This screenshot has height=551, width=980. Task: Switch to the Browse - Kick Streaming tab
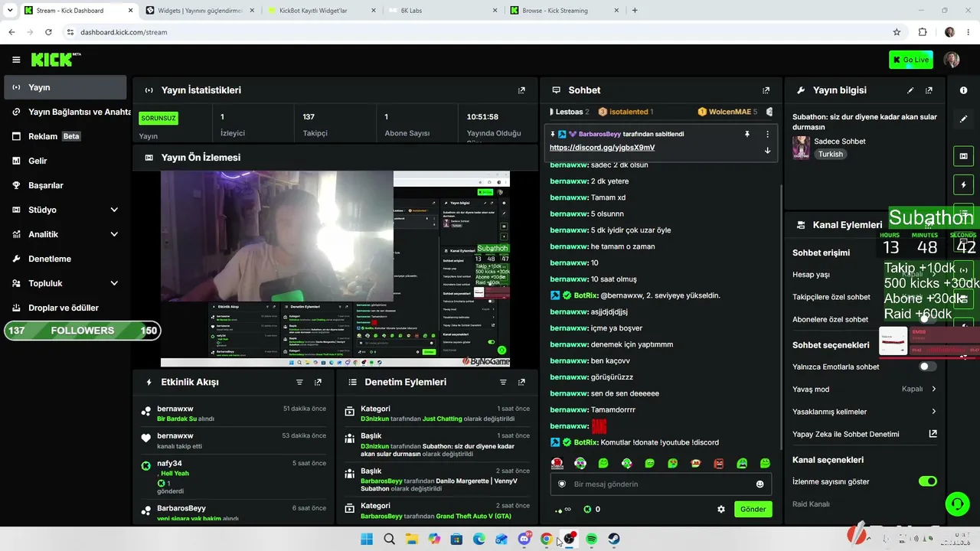[566, 11]
